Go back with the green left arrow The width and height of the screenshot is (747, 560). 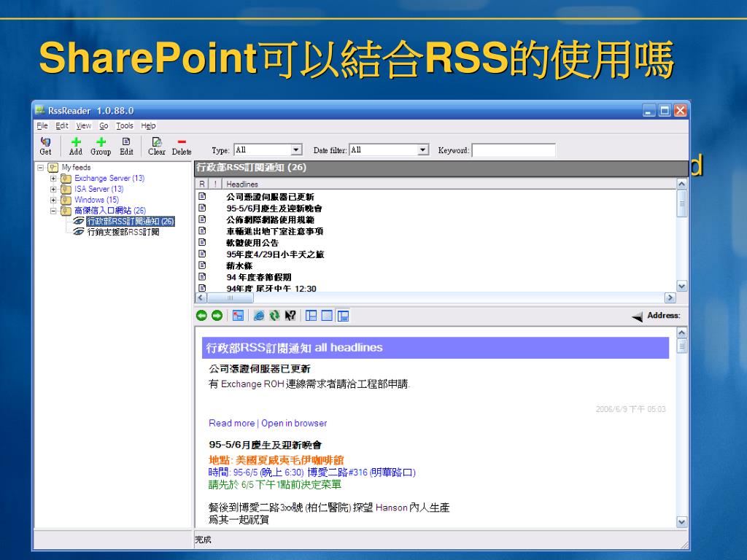pyautogui.click(x=201, y=315)
